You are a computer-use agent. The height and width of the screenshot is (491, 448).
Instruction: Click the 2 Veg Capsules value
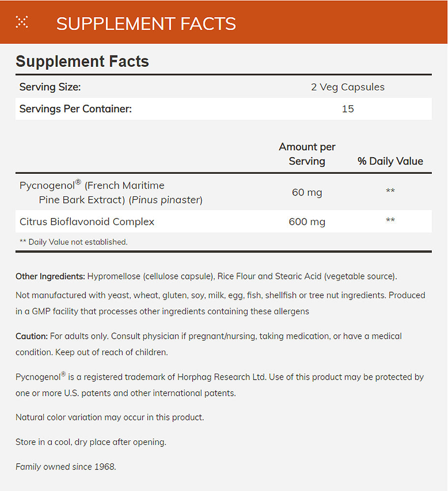coord(347,87)
